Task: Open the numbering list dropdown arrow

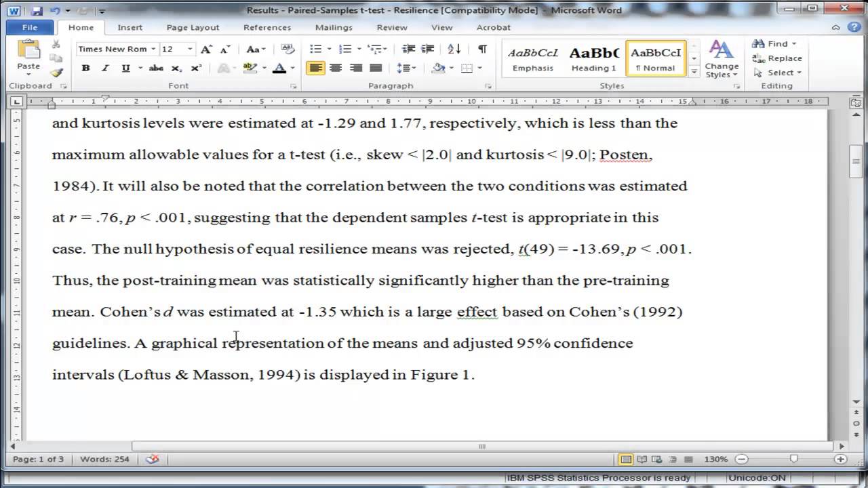Action: click(x=359, y=49)
